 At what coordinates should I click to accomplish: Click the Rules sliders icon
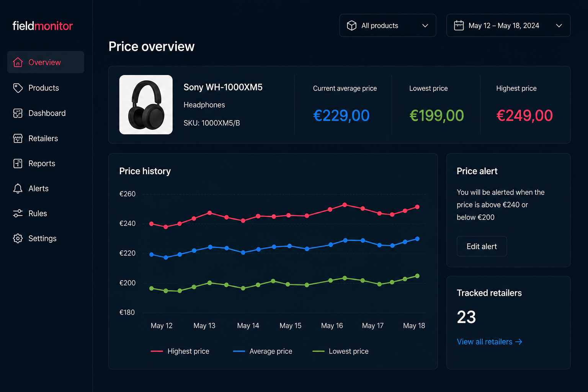(18, 213)
